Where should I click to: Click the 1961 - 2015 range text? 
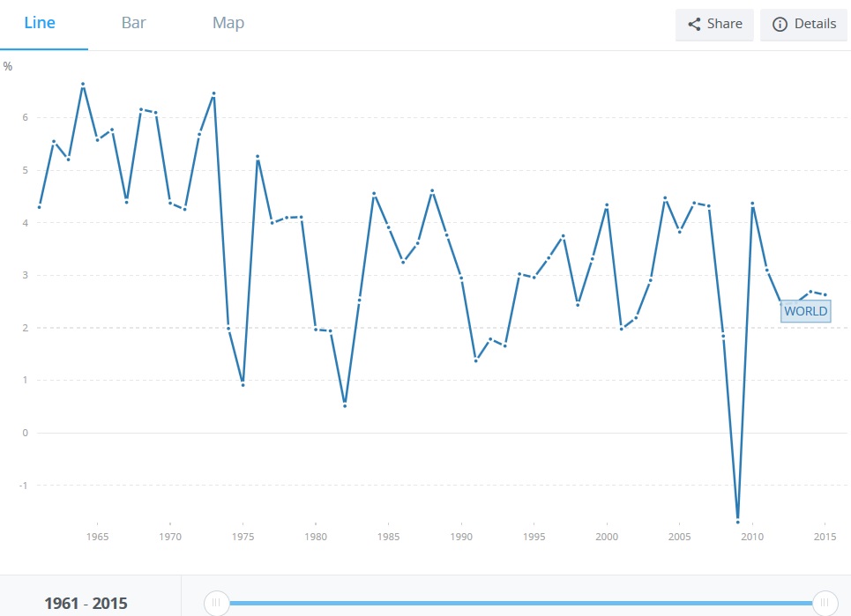[86, 604]
